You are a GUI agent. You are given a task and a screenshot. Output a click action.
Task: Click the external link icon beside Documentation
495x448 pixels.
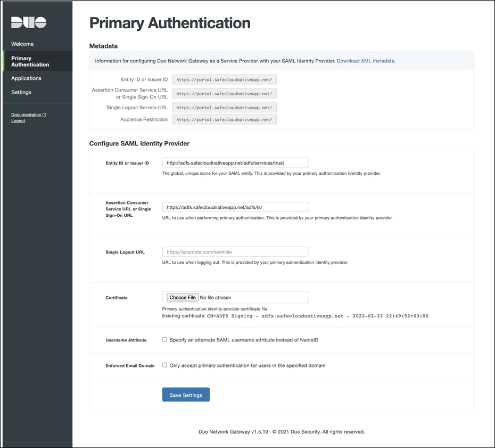(44, 115)
